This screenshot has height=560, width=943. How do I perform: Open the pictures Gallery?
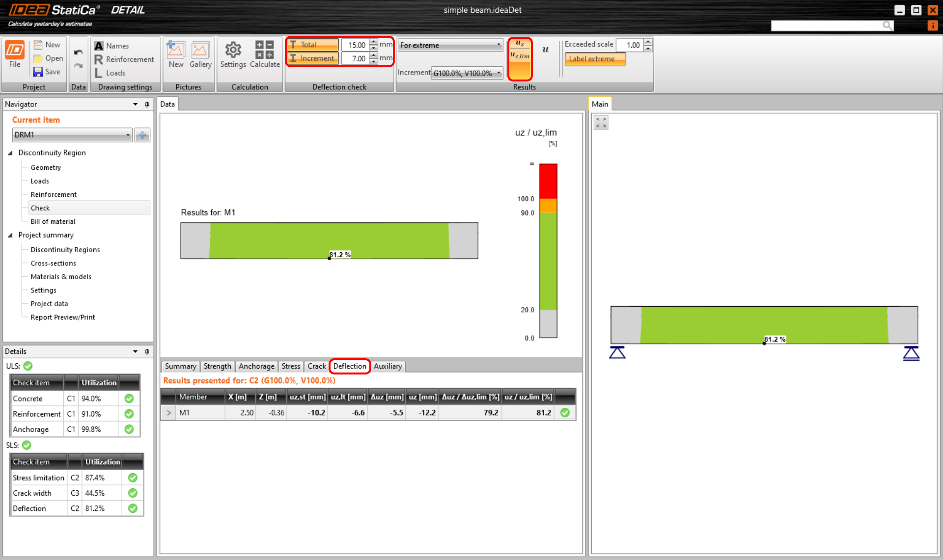coord(200,51)
